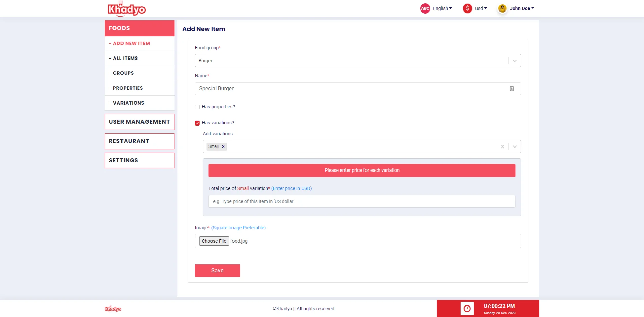644x317 pixels.
Task: Click the Choose File button
Action: coord(214,241)
